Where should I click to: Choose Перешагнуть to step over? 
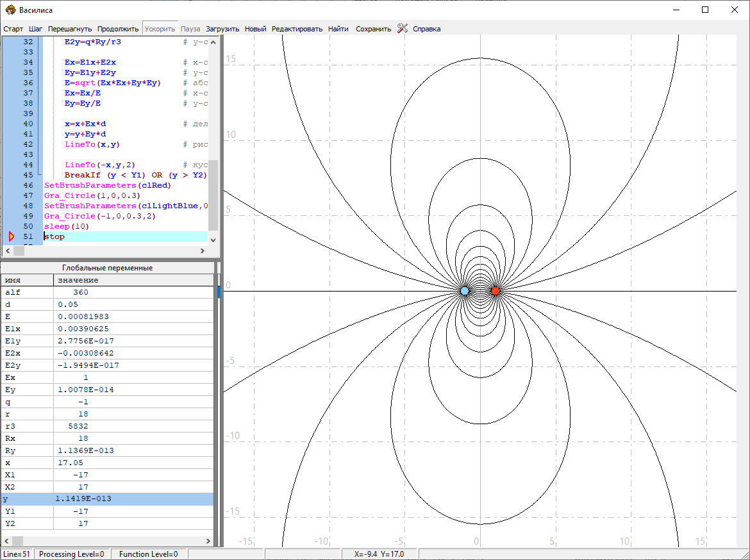coord(71,29)
